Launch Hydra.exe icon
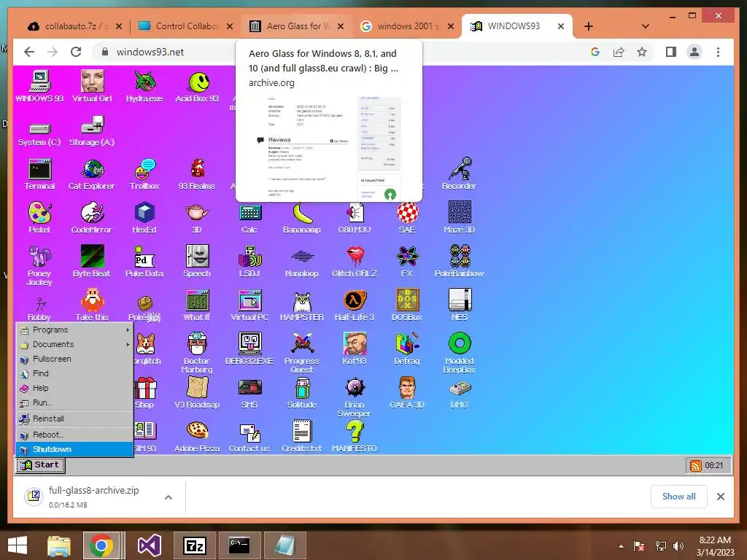Screen dimensions: 747x560 pyautogui.click(x=144, y=86)
